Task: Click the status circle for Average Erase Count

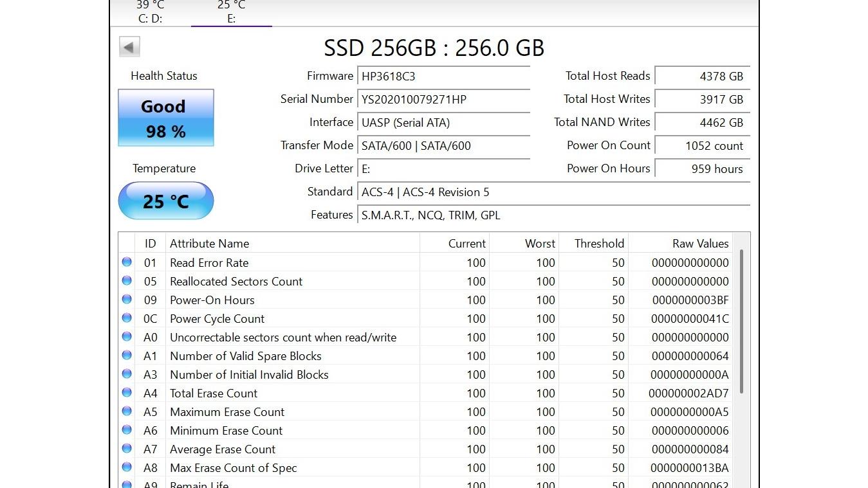Action: click(x=127, y=448)
